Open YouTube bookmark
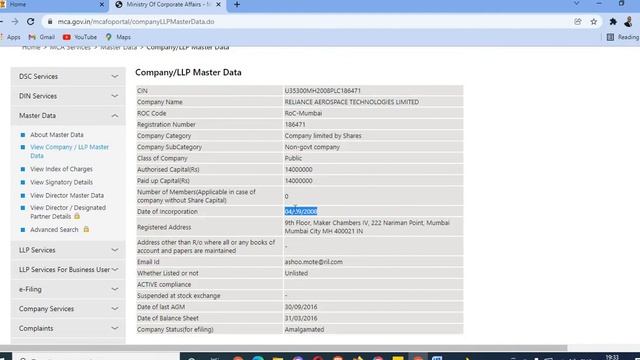The image size is (640, 360). pyautogui.click(x=80, y=37)
